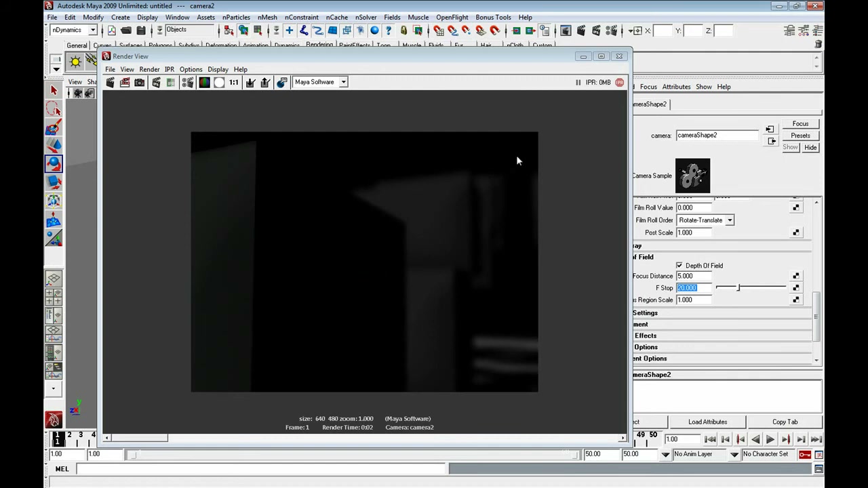This screenshot has height=488, width=868.
Task: Open the Bonus Tools menu in main menu bar
Action: click(493, 17)
